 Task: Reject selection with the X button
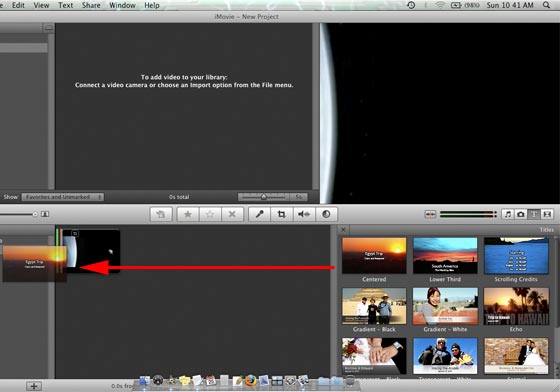point(232,214)
